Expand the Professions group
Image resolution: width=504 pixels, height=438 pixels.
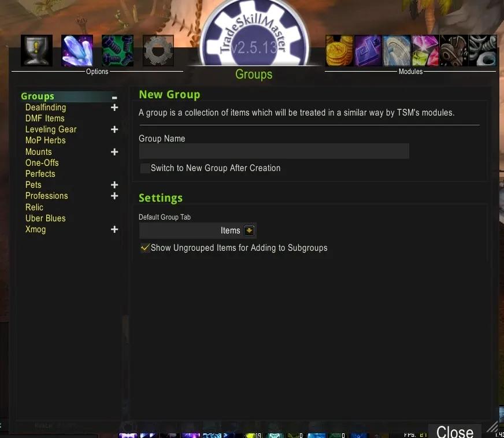(x=114, y=196)
